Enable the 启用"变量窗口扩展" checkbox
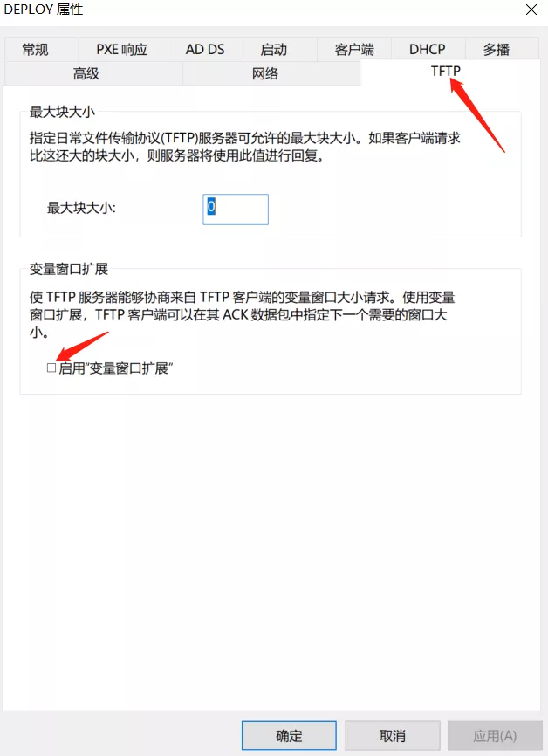The width and height of the screenshot is (548, 756). point(51,368)
